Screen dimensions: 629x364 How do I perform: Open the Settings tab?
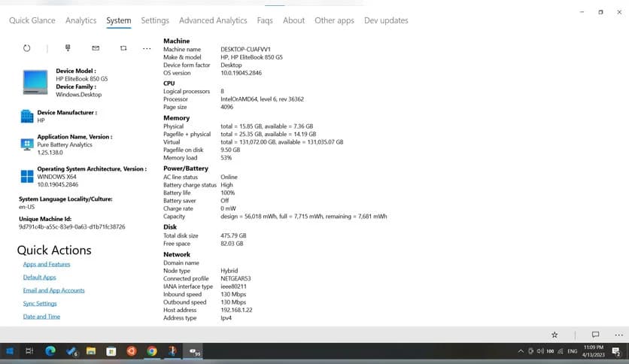[x=155, y=20]
